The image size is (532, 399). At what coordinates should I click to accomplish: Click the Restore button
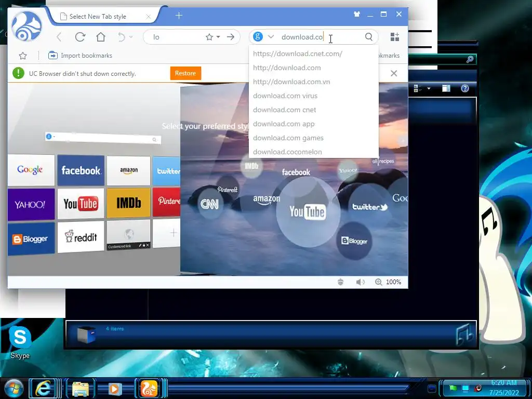(x=185, y=73)
